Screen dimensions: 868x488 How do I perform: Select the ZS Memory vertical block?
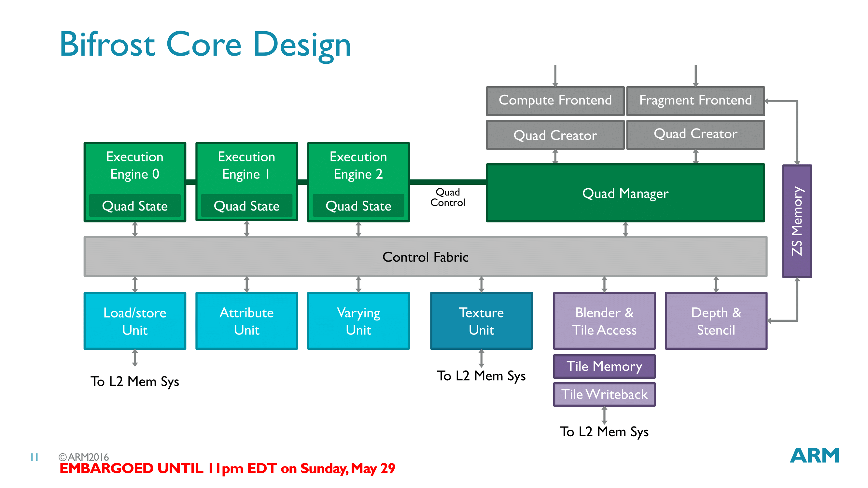(797, 221)
